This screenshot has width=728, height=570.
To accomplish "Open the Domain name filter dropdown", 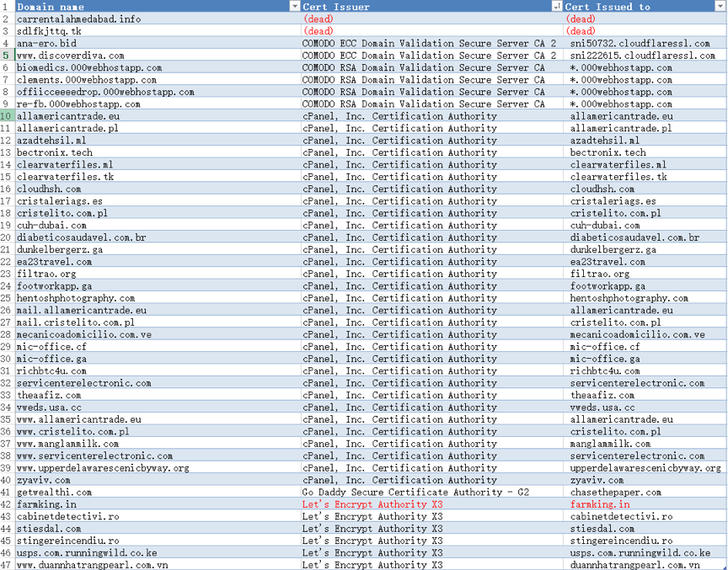I will click(295, 7).
